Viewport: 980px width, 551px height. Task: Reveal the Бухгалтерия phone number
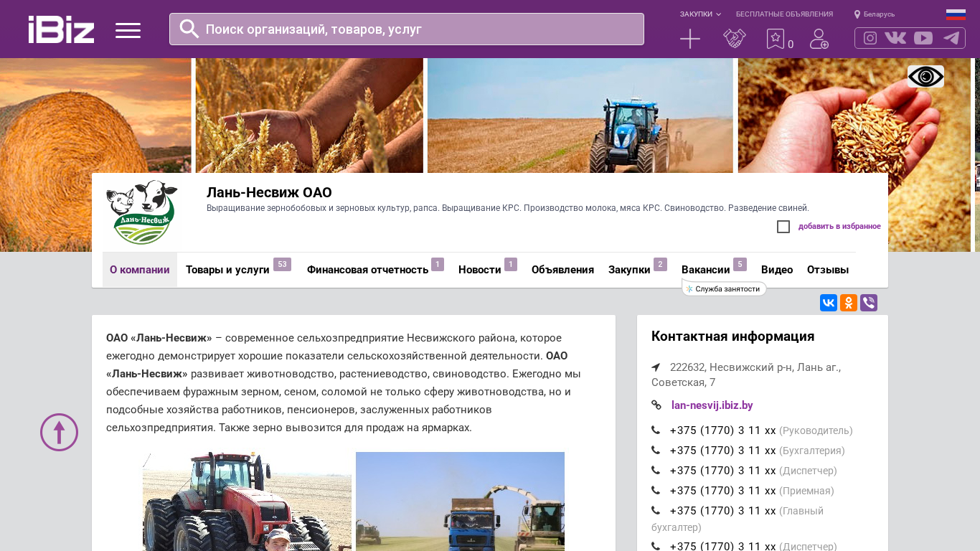click(722, 451)
